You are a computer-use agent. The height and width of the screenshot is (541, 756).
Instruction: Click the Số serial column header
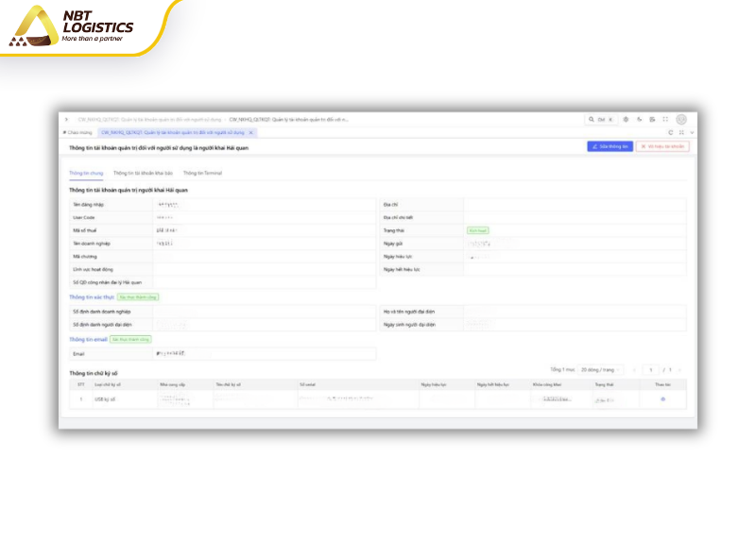[307, 385]
